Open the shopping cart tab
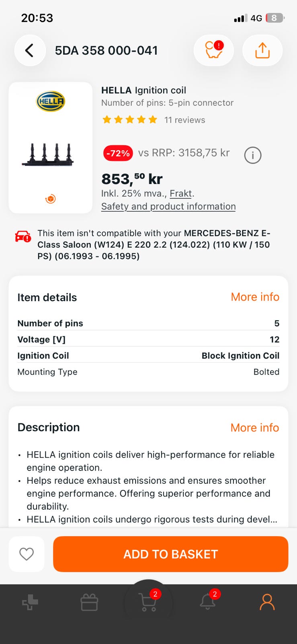Viewport: 297px width, 644px height. click(149, 603)
